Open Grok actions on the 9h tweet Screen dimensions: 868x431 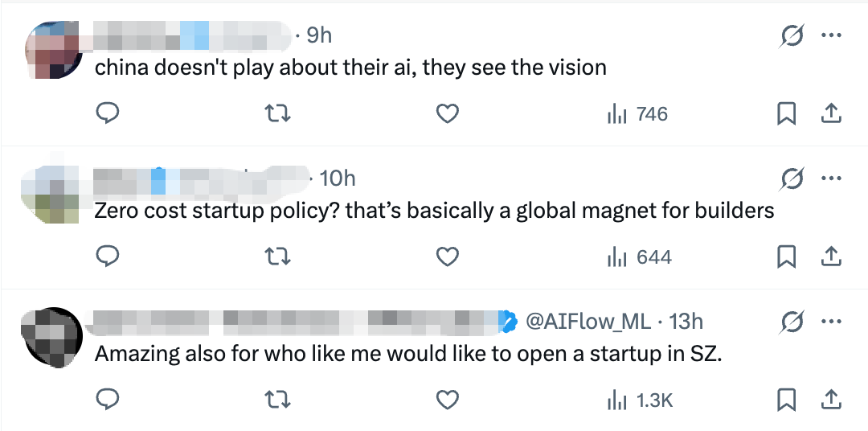click(793, 36)
